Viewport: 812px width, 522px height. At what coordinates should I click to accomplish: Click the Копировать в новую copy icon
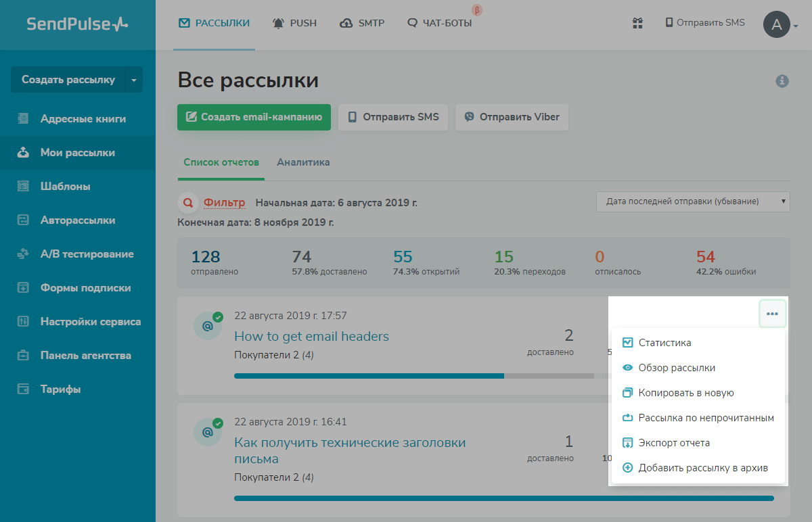pos(627,393)
